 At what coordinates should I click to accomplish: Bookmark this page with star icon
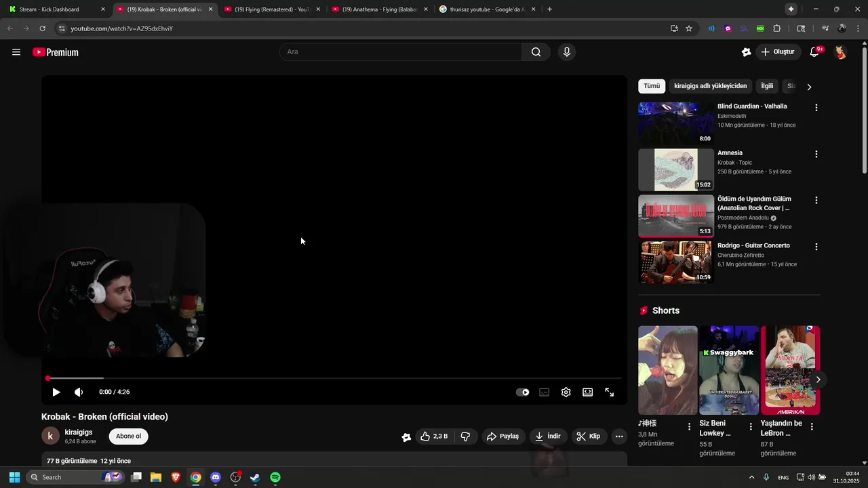[689, 28]
